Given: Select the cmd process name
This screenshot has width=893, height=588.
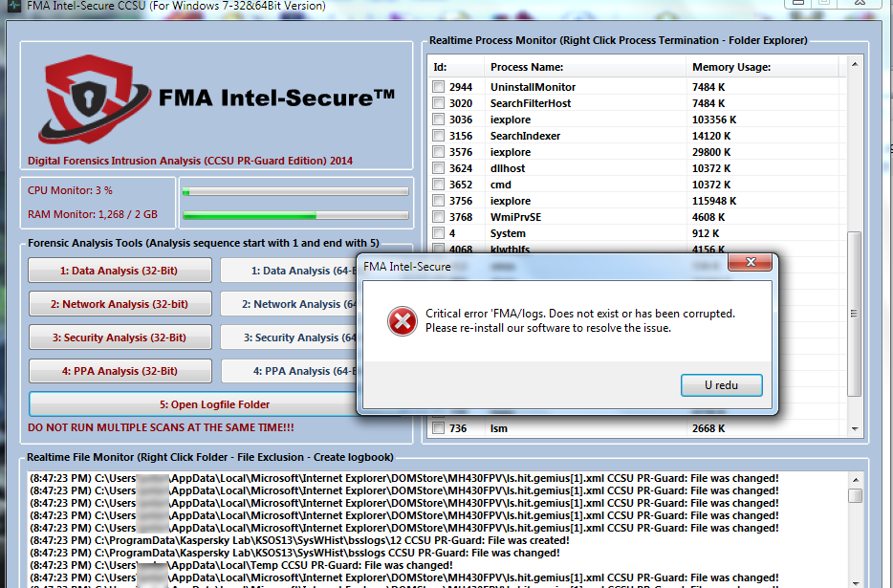Looking at the screenshot, I should click(501, 184).
